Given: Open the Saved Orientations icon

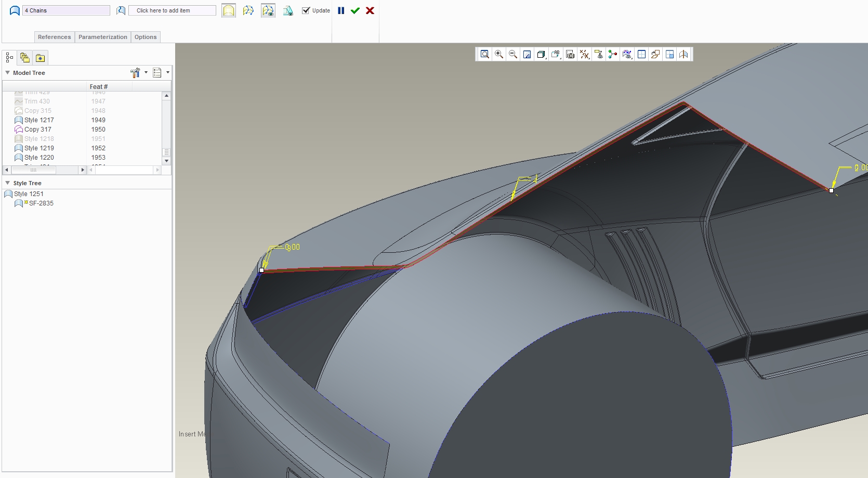Looking at the screenshot, I should pyautogui.click(x=556, y=54).
